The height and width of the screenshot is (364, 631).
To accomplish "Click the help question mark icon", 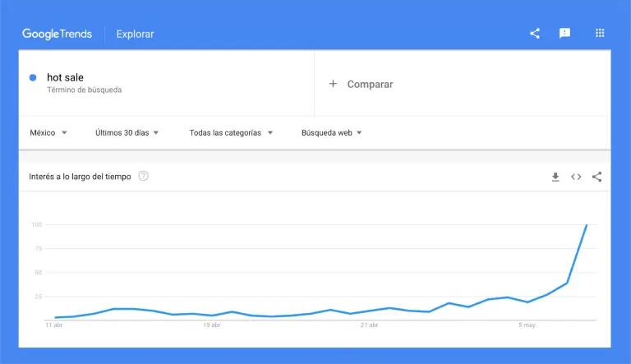I will [144, 176].
